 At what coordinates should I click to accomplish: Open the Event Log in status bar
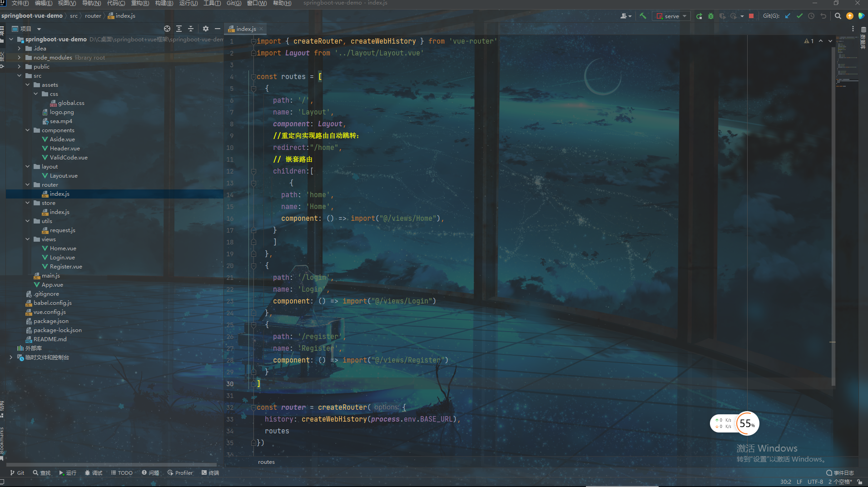click(x=840, y=473)
